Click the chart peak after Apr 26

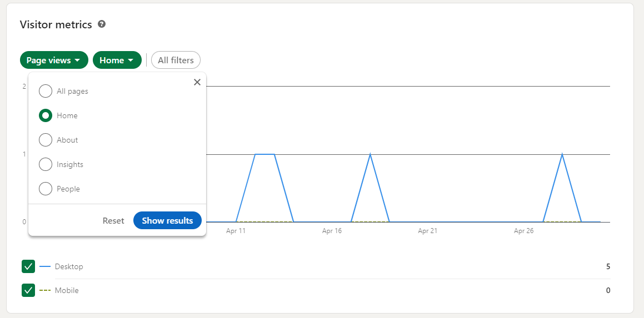pyautogui.click(x=562, y=154)
